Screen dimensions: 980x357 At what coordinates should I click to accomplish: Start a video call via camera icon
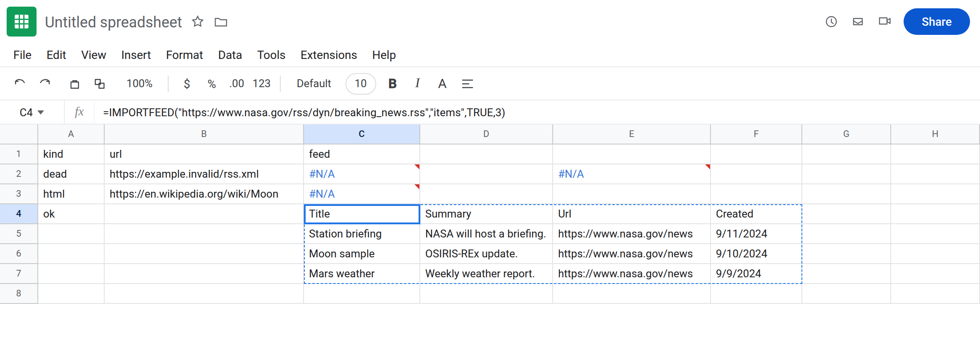[885, 21]
